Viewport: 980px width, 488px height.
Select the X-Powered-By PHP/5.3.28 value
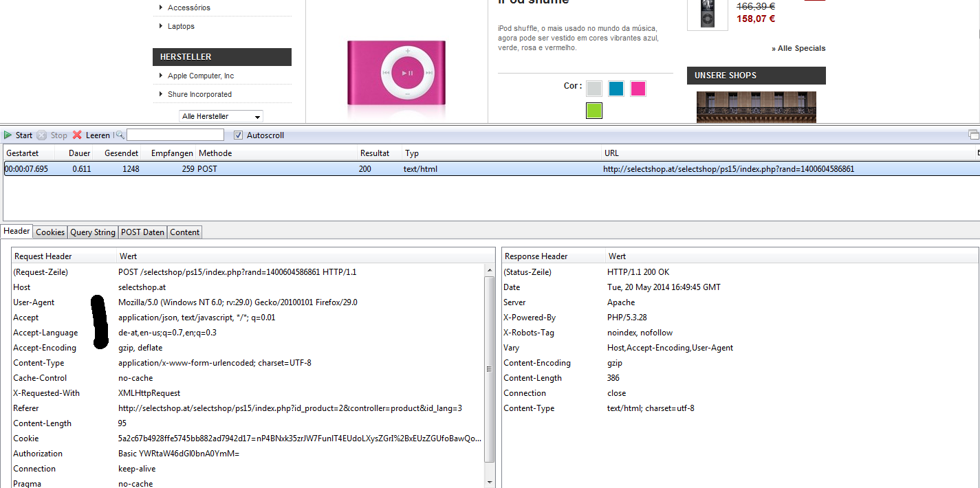[x=627, y=318]
